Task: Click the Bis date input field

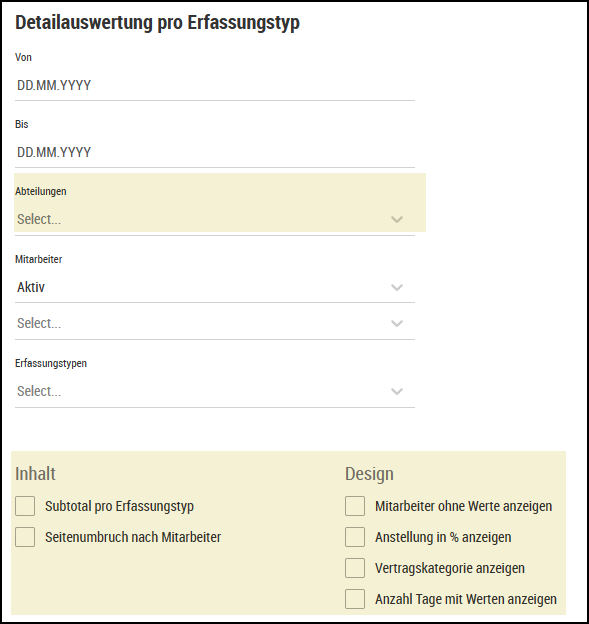Action: click(x=215, y=152)
